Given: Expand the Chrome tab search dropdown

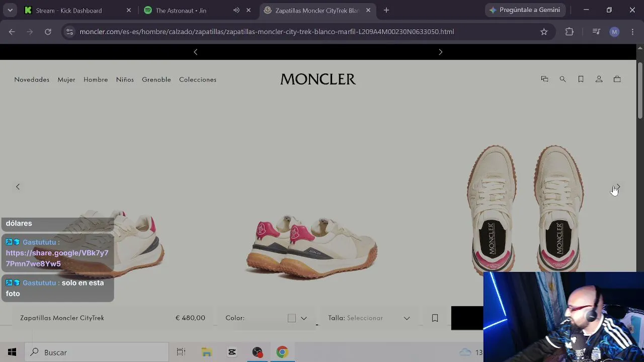Looking at the screenshot, I should click(10, 10).
